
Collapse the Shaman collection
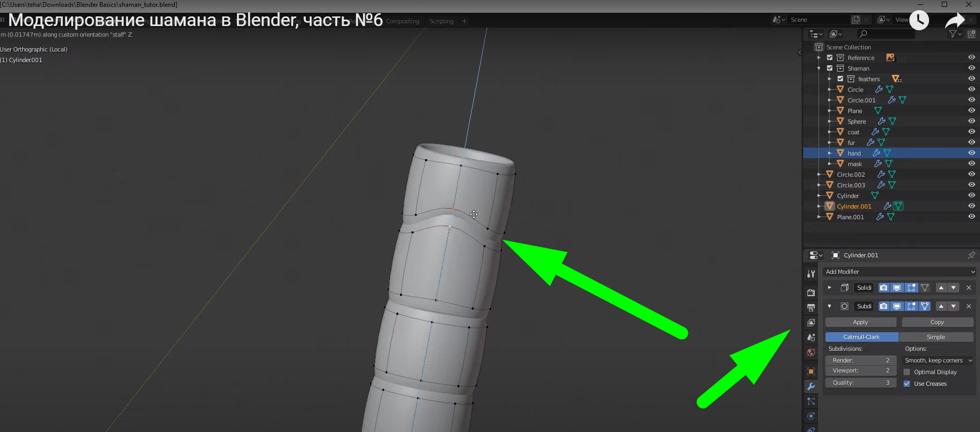819,68
